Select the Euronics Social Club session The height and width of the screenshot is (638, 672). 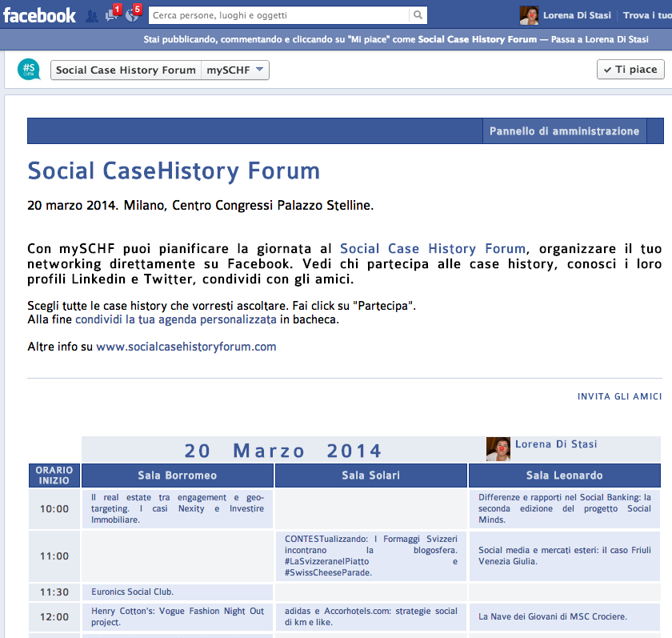[132, 592]
